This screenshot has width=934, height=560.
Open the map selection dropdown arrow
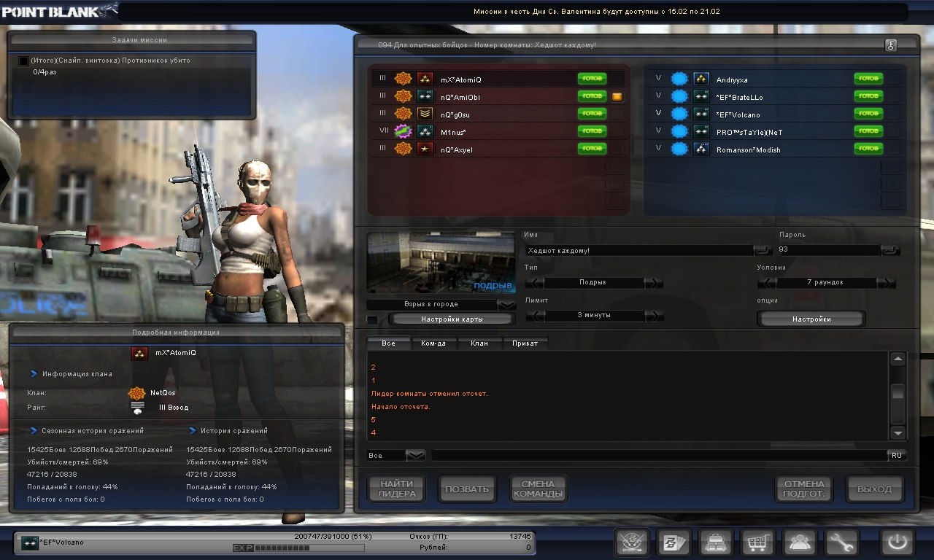click(506, 304)
